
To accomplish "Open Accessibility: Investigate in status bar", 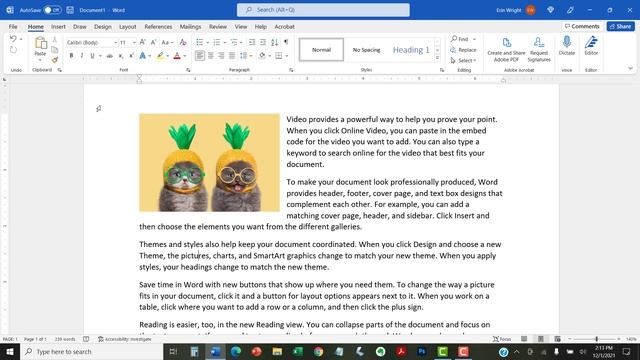I will tap(124, 339).
